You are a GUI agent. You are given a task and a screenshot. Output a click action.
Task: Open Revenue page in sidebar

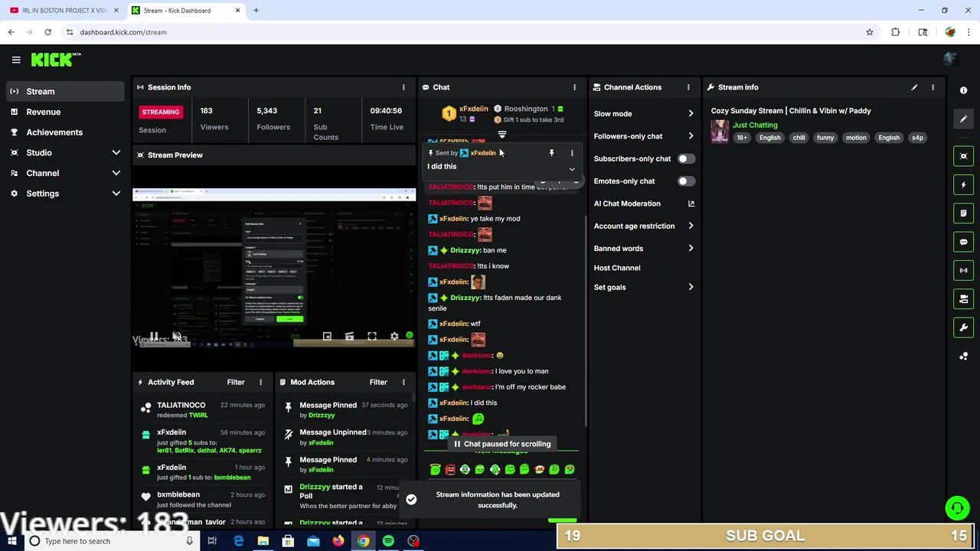(x=64, y=112)
